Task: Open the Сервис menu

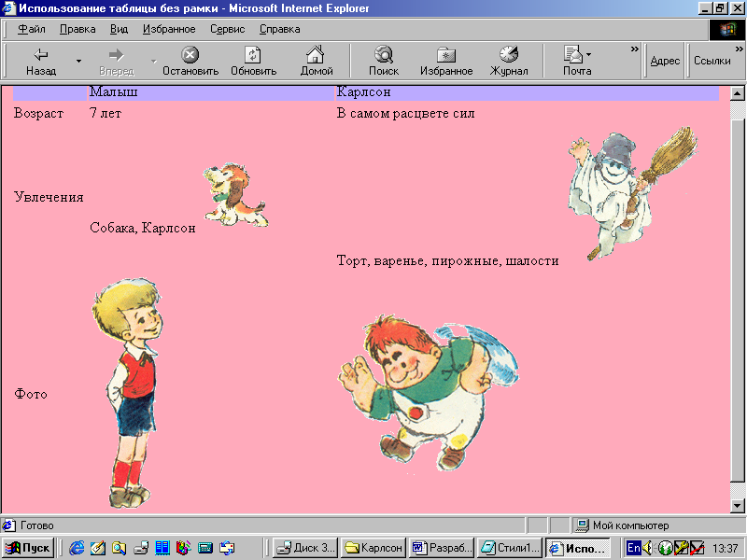Action: 227,29
